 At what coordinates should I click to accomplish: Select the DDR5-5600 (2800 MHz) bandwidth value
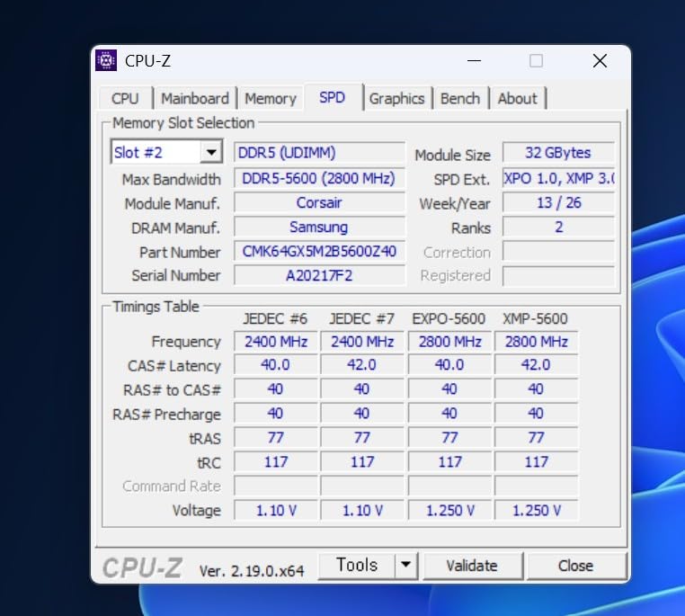[319, 178]
